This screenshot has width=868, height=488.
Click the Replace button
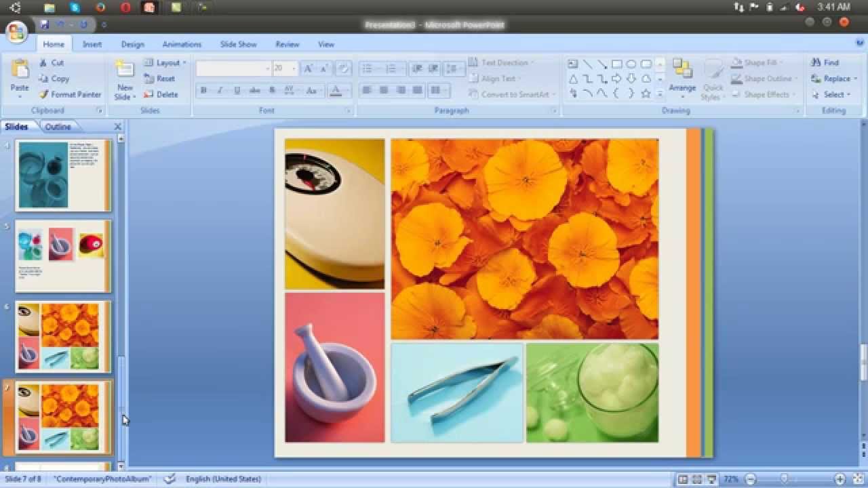pos(833,79)
